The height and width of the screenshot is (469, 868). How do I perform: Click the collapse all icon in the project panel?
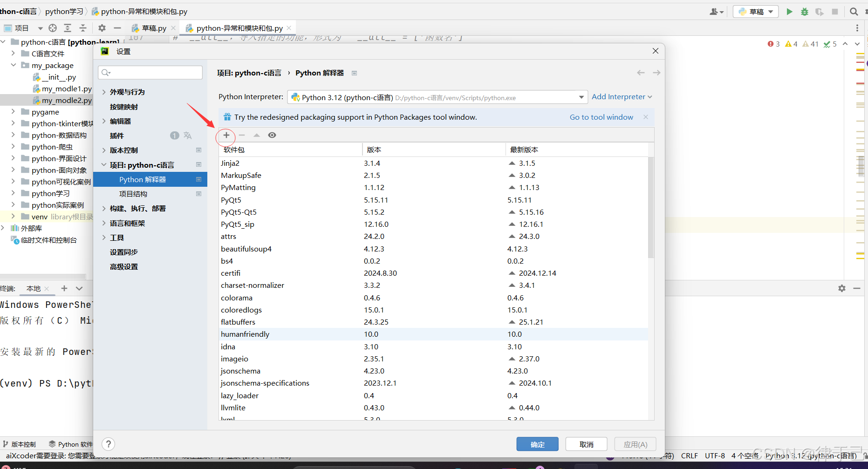pos(83,28)
